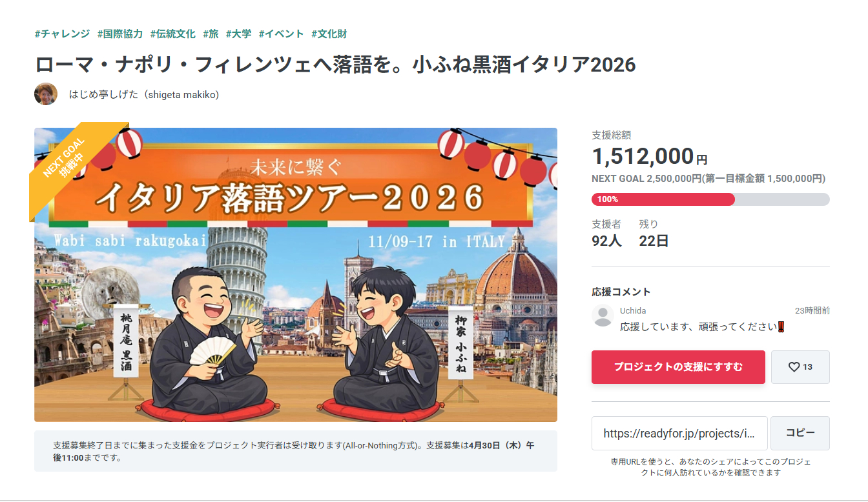
Task: Select the #大学 tag
Action: (x=238, y=34)
